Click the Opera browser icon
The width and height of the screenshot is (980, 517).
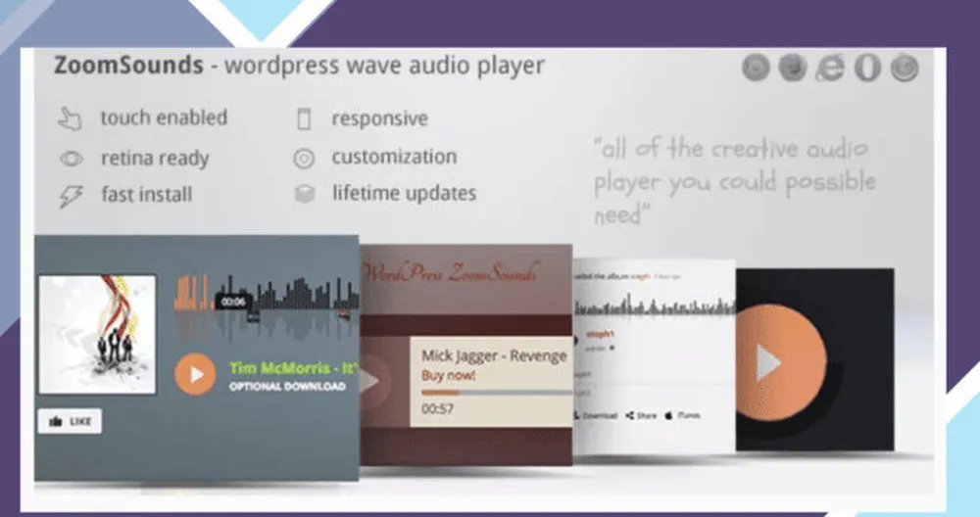coord(866,69)
